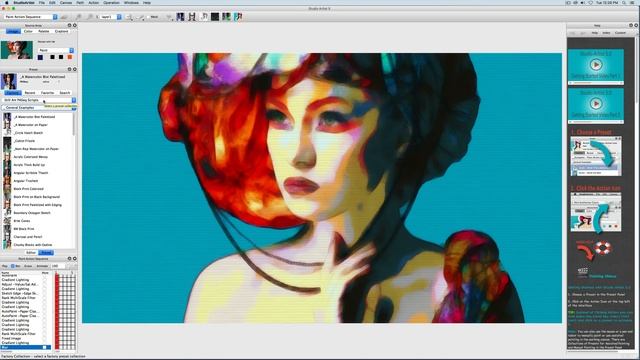Click current preset thumbnail in Preset panel
This screenshot has width=640, height=360.
pos(9,81)
